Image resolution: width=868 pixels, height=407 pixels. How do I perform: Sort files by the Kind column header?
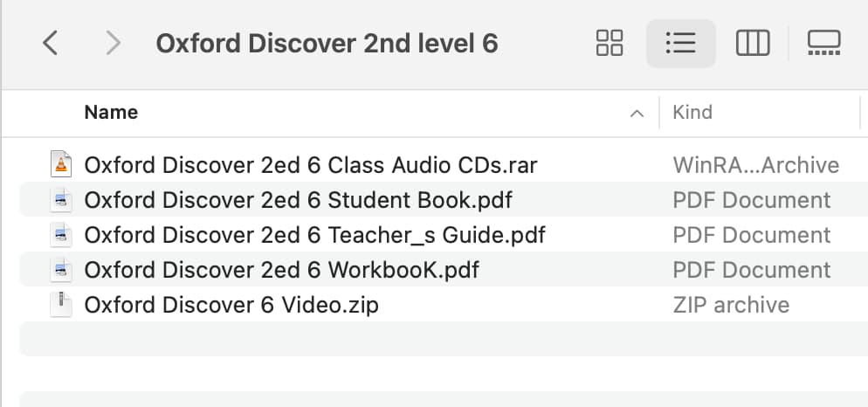[x=692, y=113]
